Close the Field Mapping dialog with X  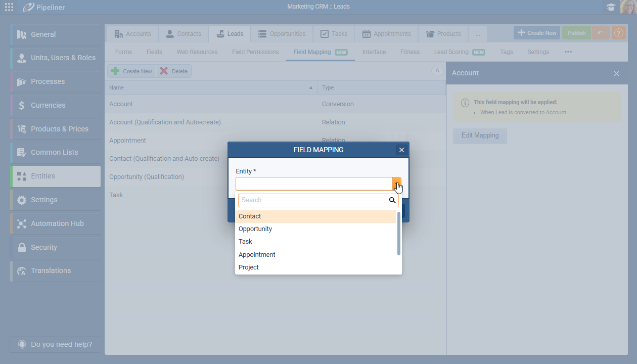tap(401, 150)
